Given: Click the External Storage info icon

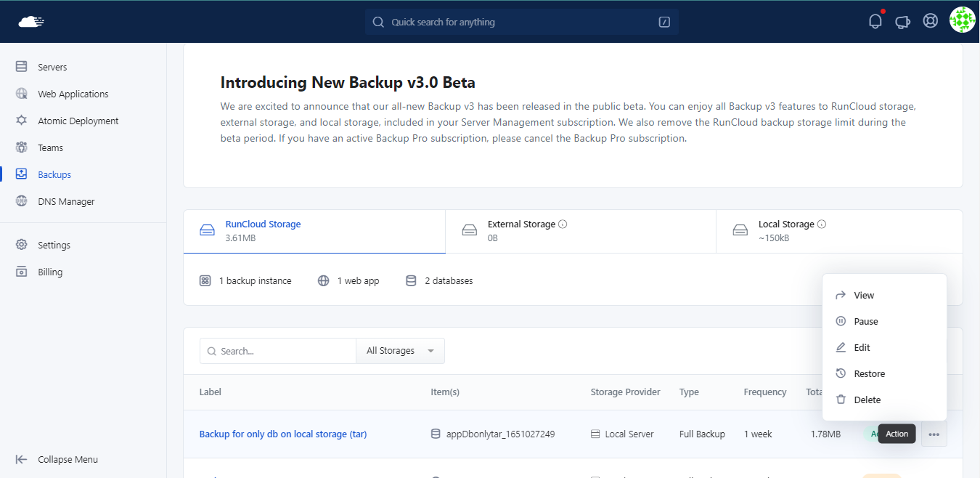Looking at the screenshot, I should tap(563, 224).
